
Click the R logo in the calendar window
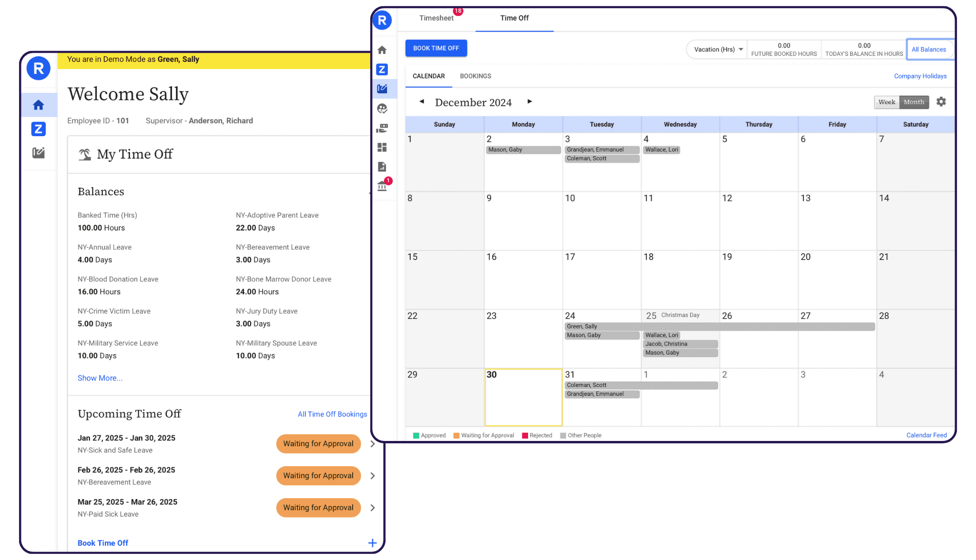(382, 20)
